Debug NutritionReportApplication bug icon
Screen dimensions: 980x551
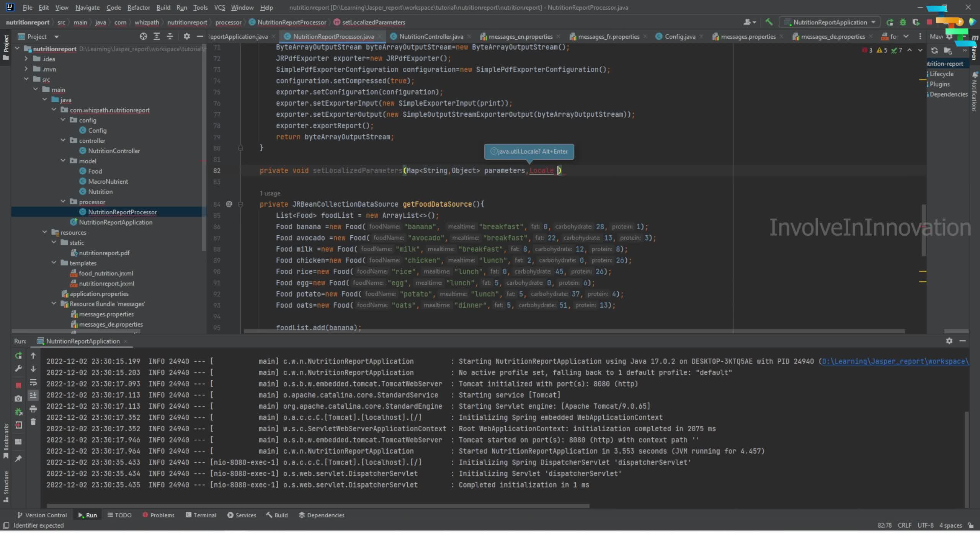coord(903,22)
